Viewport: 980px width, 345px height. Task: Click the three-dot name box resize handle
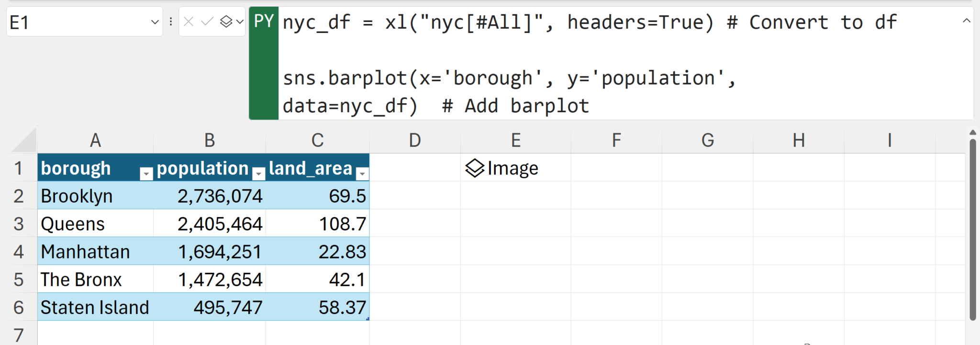(171, 22)
